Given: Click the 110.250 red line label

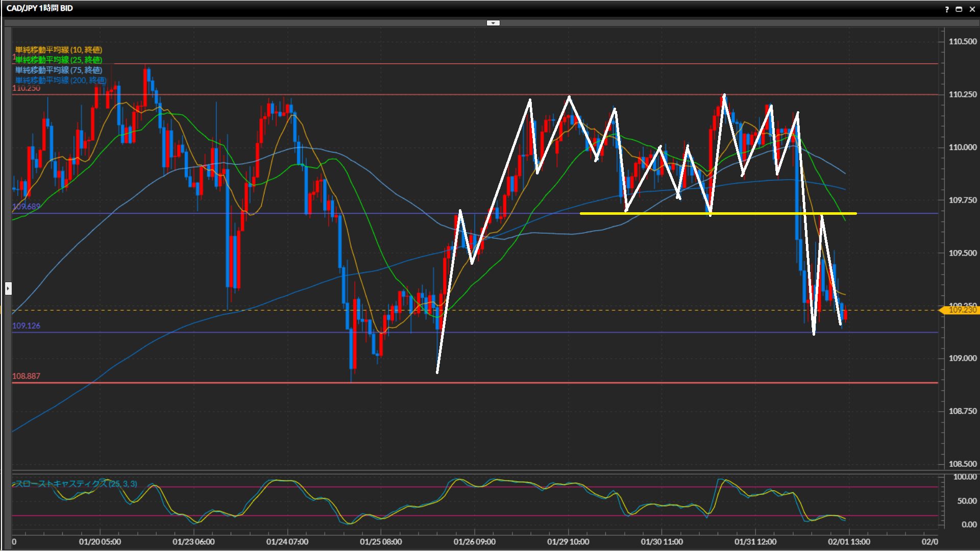Looking at the screenshot, I should coord(26,88).
